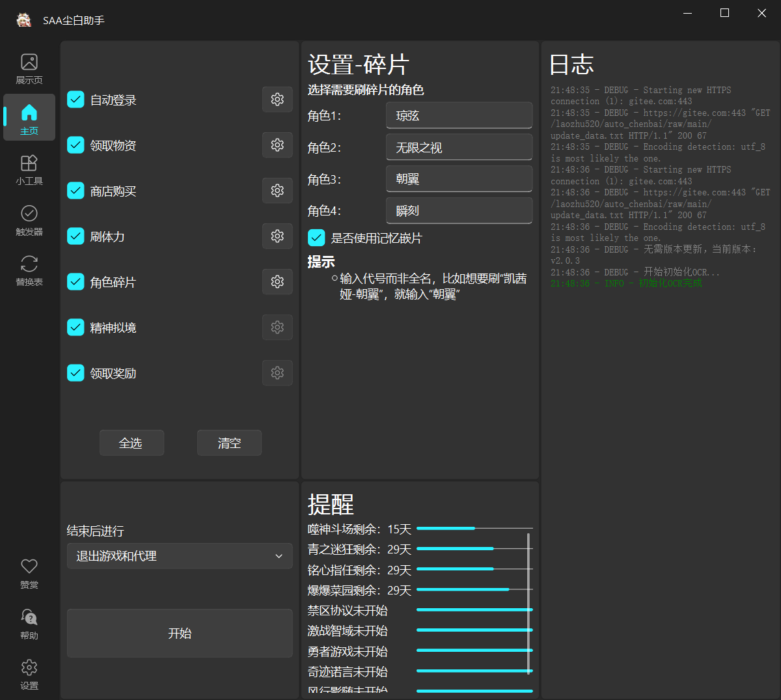Click the 全选 button
The width and height of the screenshot is (781, 700).
[131, 443]
